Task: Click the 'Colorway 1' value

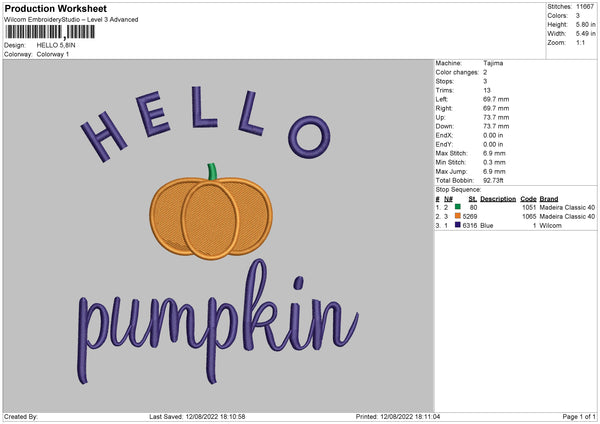Action: tap(53, 54)
